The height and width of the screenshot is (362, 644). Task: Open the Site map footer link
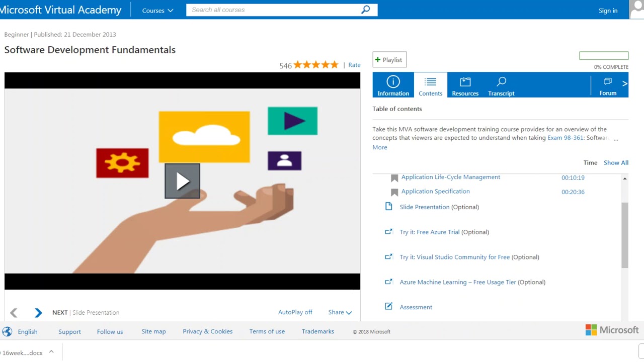click(x=153, y=331)
